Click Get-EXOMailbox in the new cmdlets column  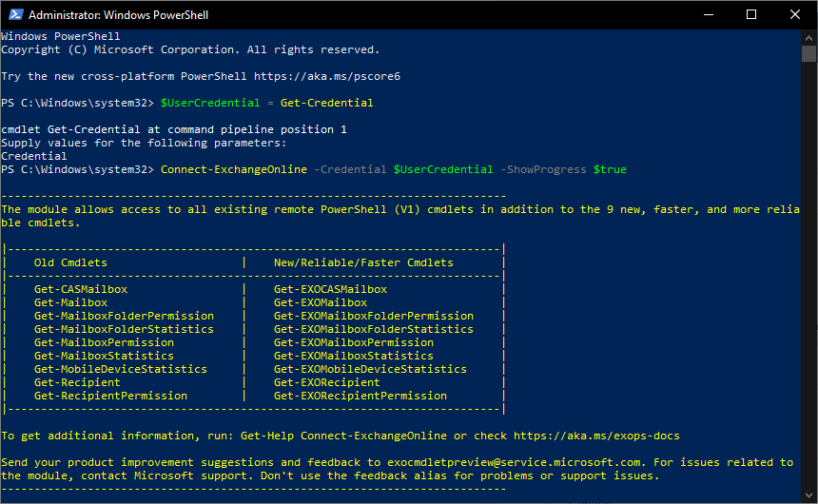[x=321, y=302]
